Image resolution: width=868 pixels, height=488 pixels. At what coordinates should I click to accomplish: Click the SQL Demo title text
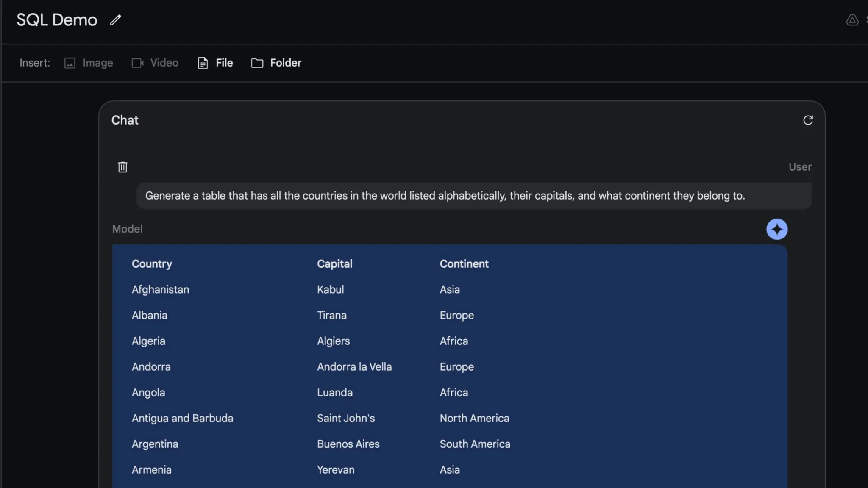[x=57, y=20]
